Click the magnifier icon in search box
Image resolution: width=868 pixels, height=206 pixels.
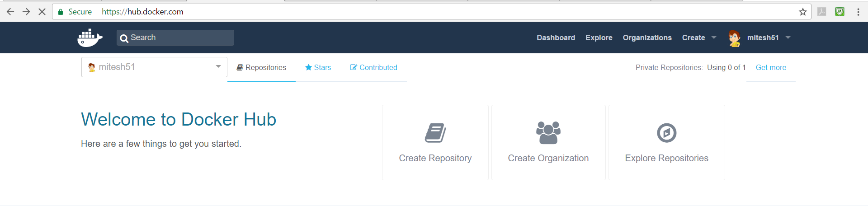click(124, 38)
